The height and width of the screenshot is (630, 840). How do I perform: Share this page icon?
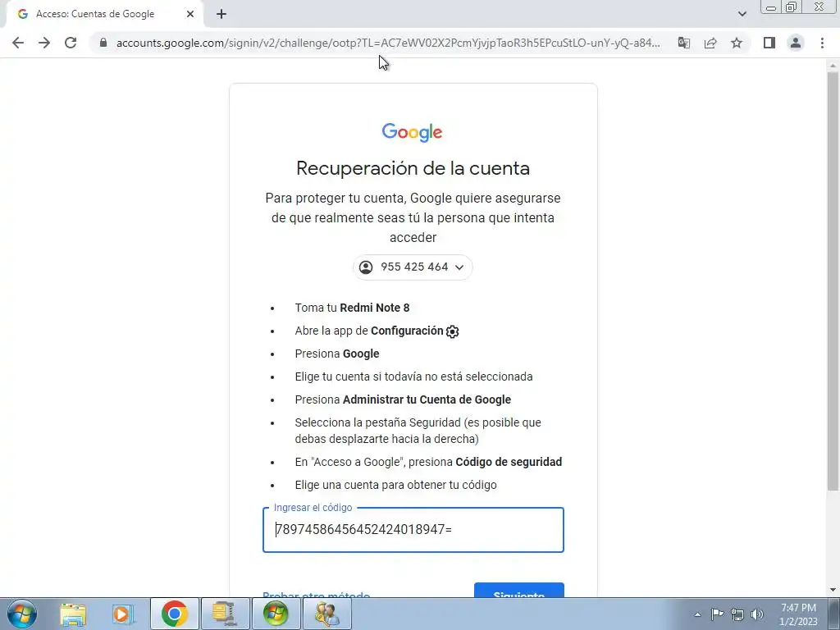(x=710, y=43)
